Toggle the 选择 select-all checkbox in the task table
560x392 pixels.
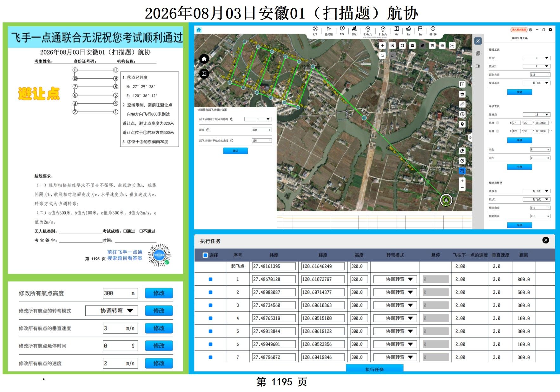[205, 255]
